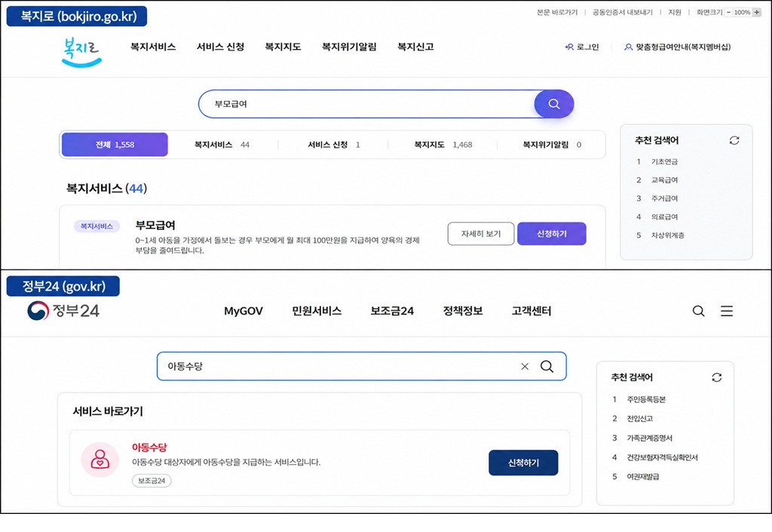
Task: Open 서비스 신청 menu in Bokjiro header
Action: tap(221, 47)
